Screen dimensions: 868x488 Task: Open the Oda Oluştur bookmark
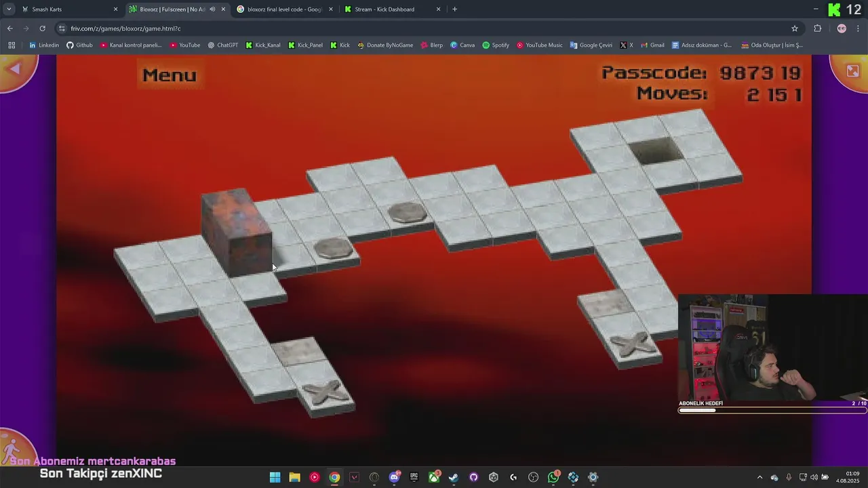tap(772, 45)
